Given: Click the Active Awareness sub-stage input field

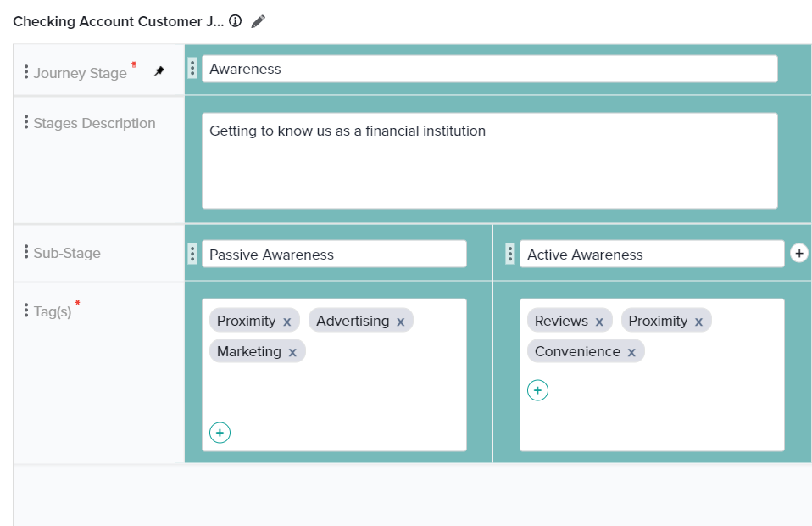Looking at the screenshot, I should click(x=651, y=254).
